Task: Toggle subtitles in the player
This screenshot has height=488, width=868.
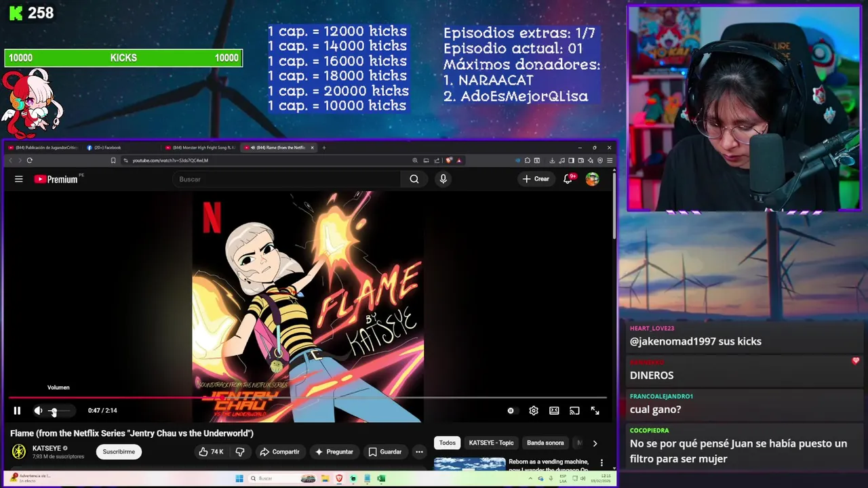Action: (554, 410)
